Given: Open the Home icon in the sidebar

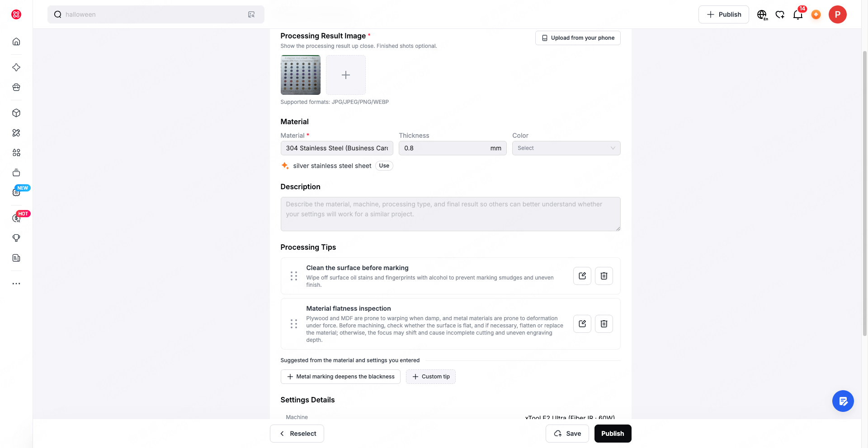Looking at the screenshot, I should [16, 42].
